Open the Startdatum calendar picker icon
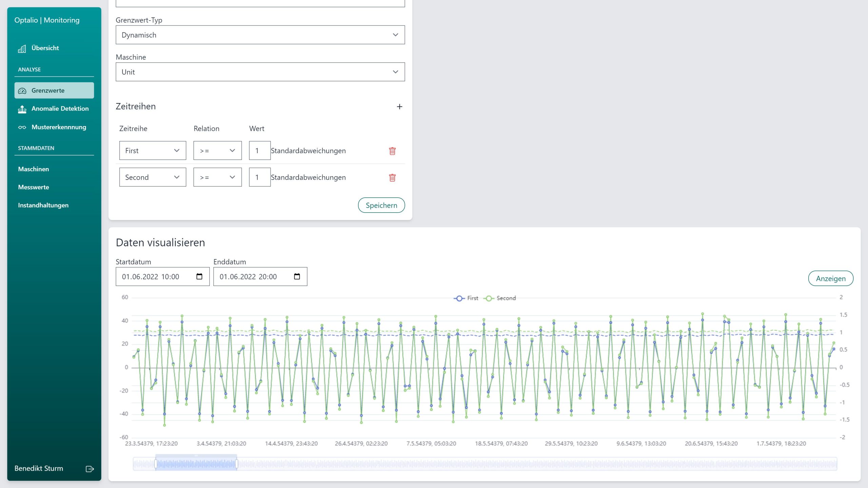Viewport: 868px width, 488px height. [199, 277]
